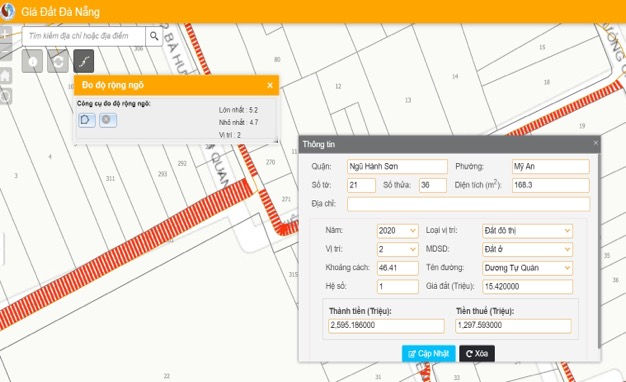Image resolution: width=626 pixels, height=382 pixels.
Task: Click map parcel number 12
Action: tap(338, 86)
